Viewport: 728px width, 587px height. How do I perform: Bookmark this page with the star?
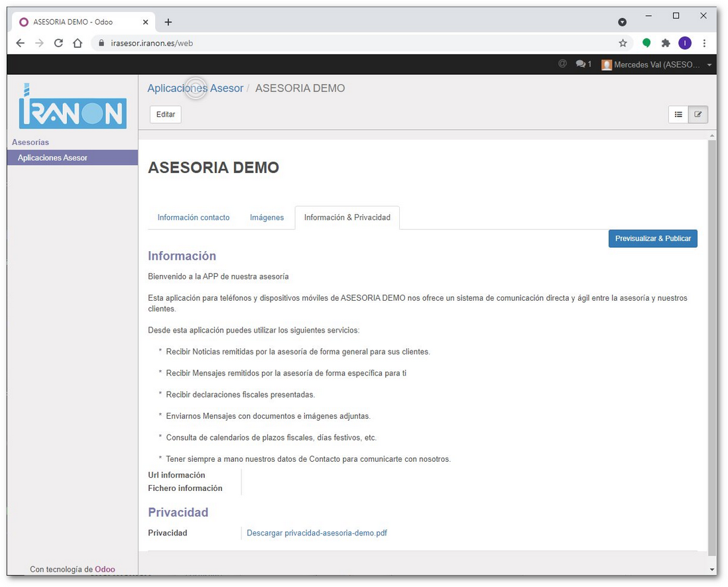point(623,43)
